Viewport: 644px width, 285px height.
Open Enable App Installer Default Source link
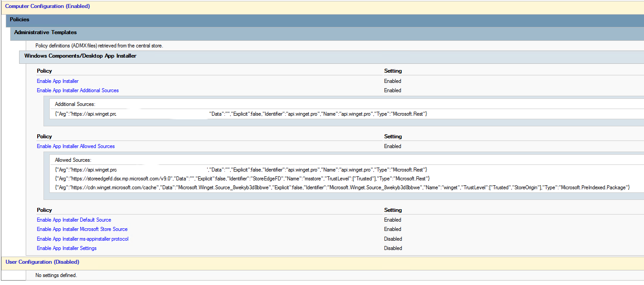coord(74,220)
